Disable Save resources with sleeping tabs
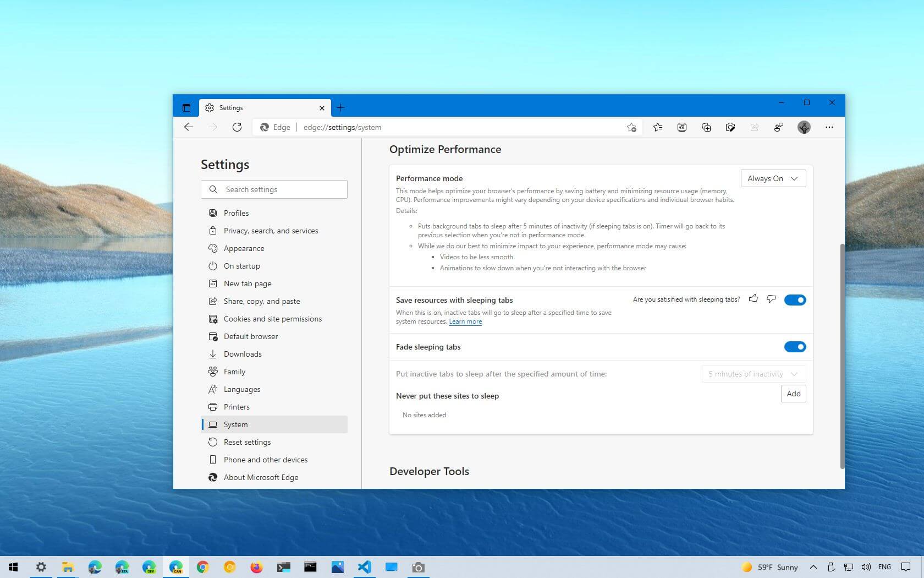The image size is (924, 578). pyautogui.click(x=795, y=299)
